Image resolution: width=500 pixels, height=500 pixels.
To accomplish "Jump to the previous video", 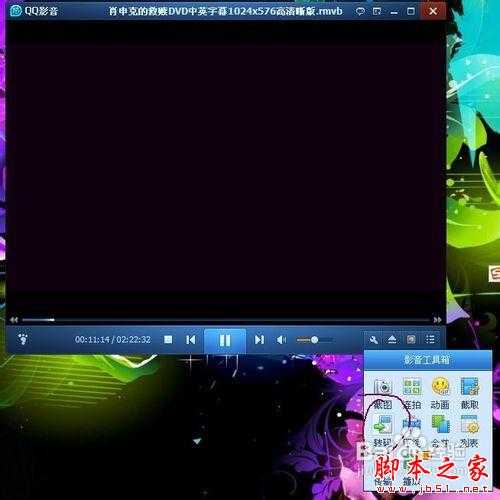I will 191,340.
